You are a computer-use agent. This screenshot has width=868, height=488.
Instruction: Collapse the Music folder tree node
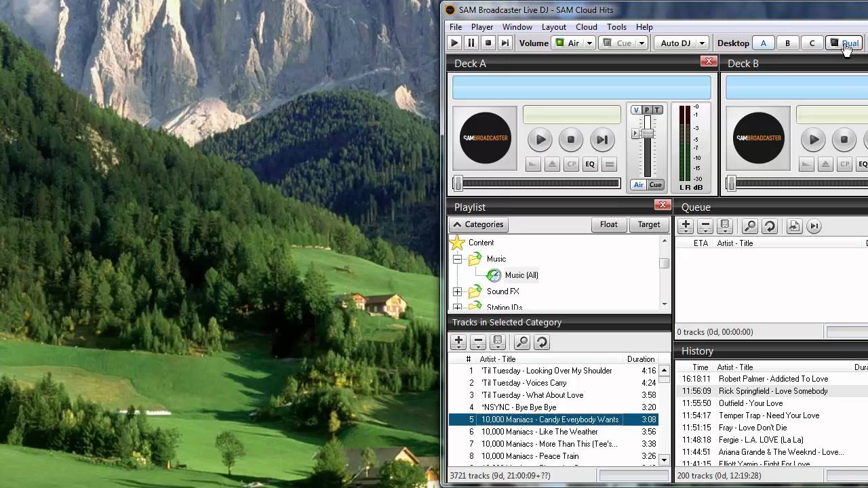pos(457,259)
